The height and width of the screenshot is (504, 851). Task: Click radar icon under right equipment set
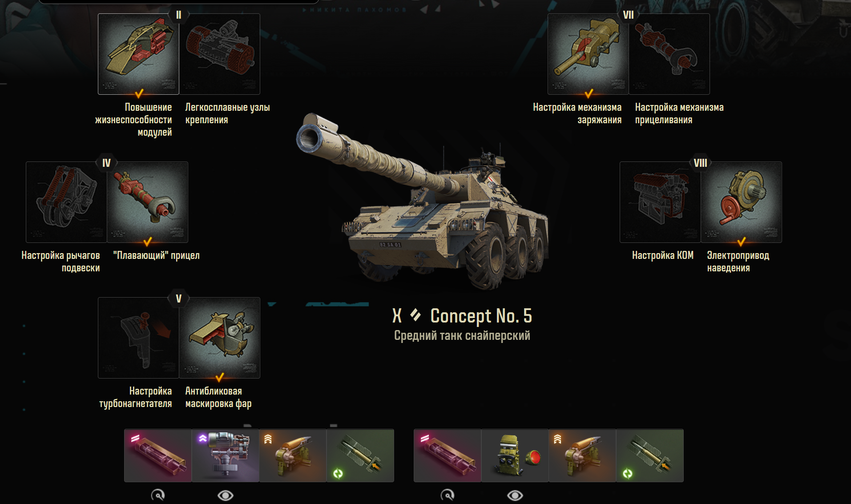pyautogui.click(x=448, y=495)
